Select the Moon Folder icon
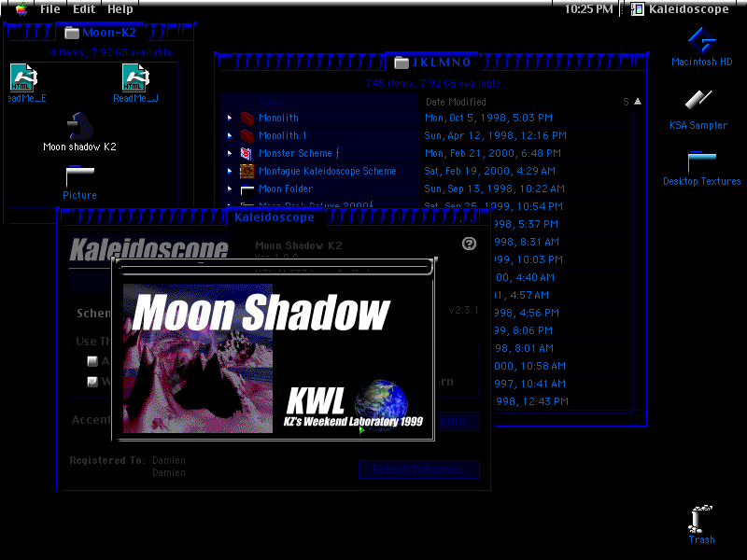The image size is (747, 560). (x=247, y=190)
